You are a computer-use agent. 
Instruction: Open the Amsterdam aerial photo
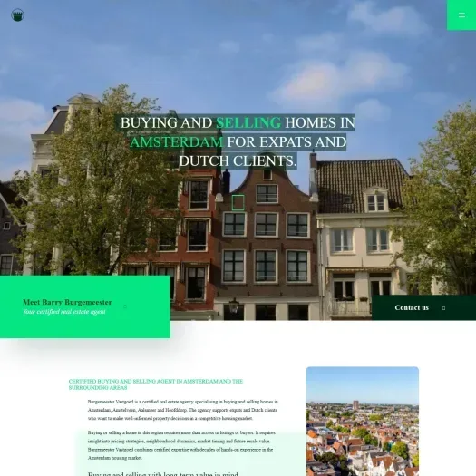(363, 422)
